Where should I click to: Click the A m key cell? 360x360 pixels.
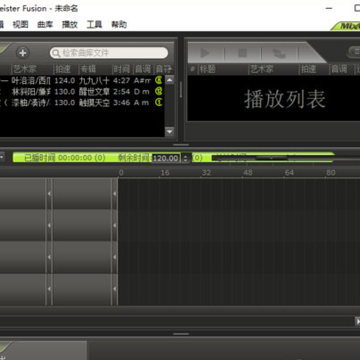tap(142, 103)
